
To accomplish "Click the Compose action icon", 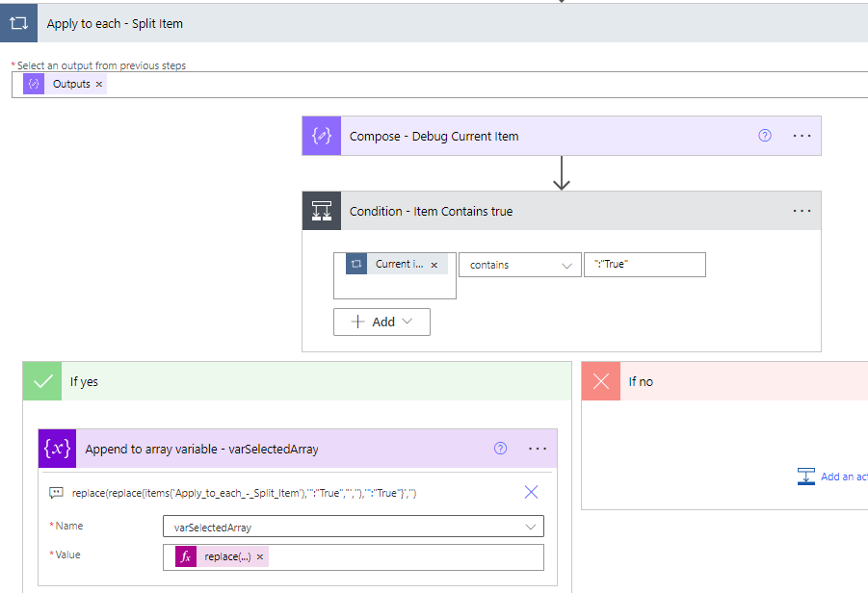I will pos(321,136).
